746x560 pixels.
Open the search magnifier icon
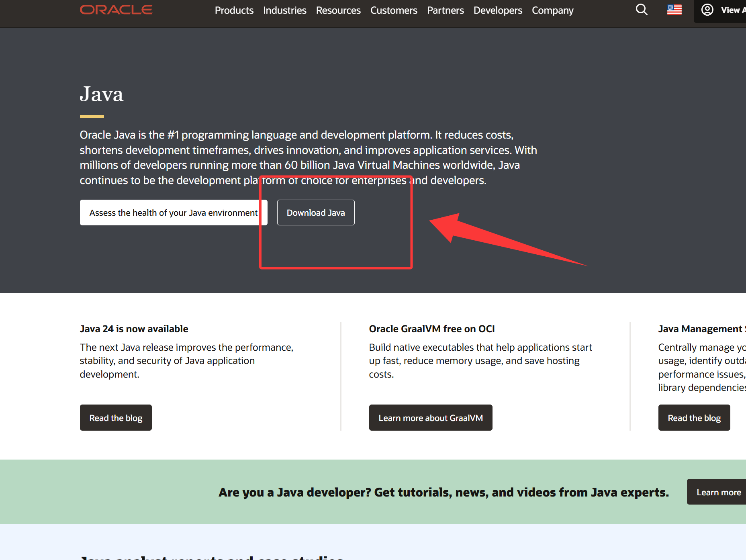(x=642, y=10)
